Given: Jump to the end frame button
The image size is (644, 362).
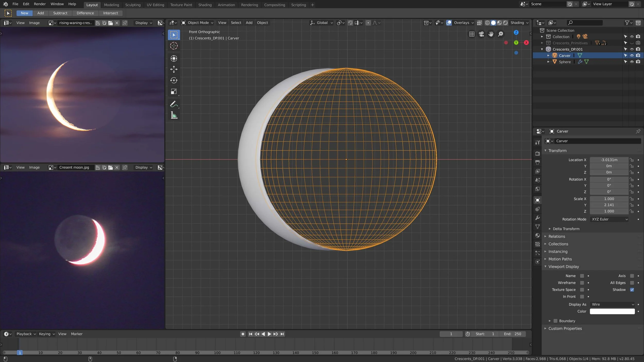Looking at the screenshot, I should click(x=282, y=334).
